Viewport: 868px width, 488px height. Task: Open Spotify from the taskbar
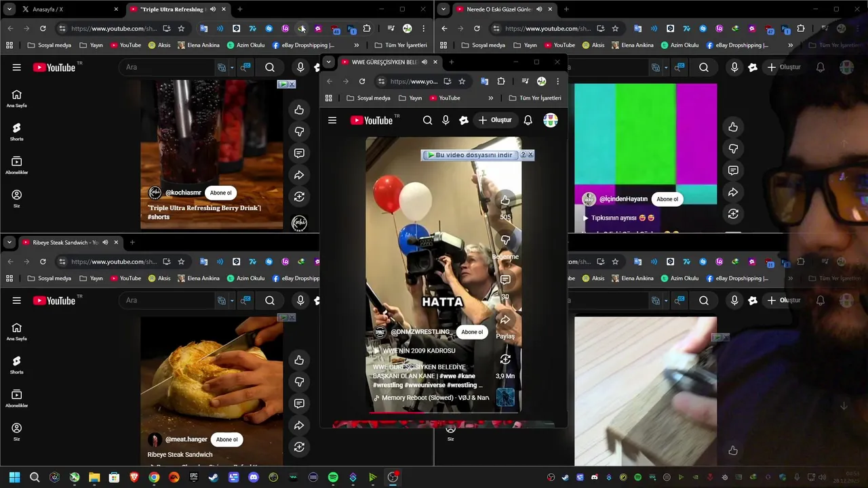[333, 477]
